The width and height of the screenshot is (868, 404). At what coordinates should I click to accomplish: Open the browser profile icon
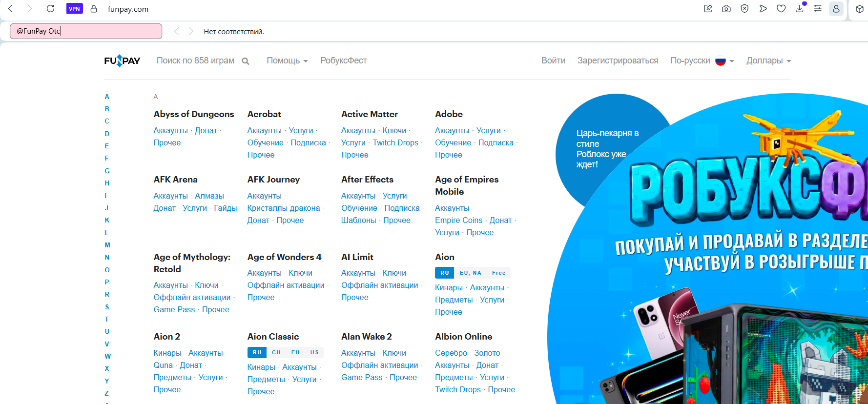pyautogui.click(x=836, y=8)
